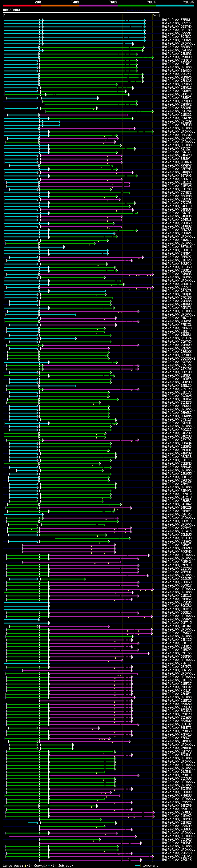
Task: Select label UniRef100_Q6XHZ4
Action: 177,162
